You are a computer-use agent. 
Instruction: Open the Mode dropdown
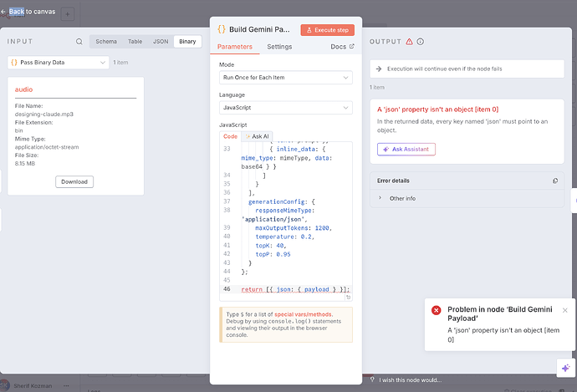tap(285, 77)
